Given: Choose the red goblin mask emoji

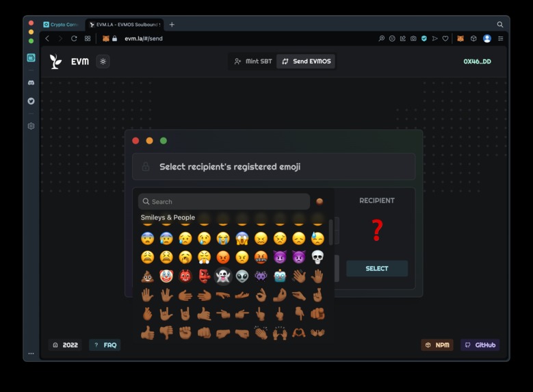Looking at the screenshot, I should pos(205,276).
